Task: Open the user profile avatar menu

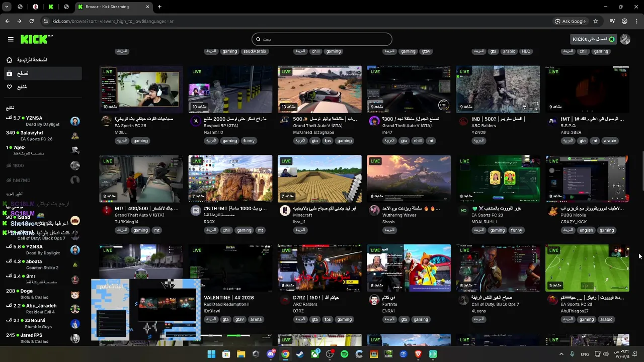Action: click(x=625, y=39)
